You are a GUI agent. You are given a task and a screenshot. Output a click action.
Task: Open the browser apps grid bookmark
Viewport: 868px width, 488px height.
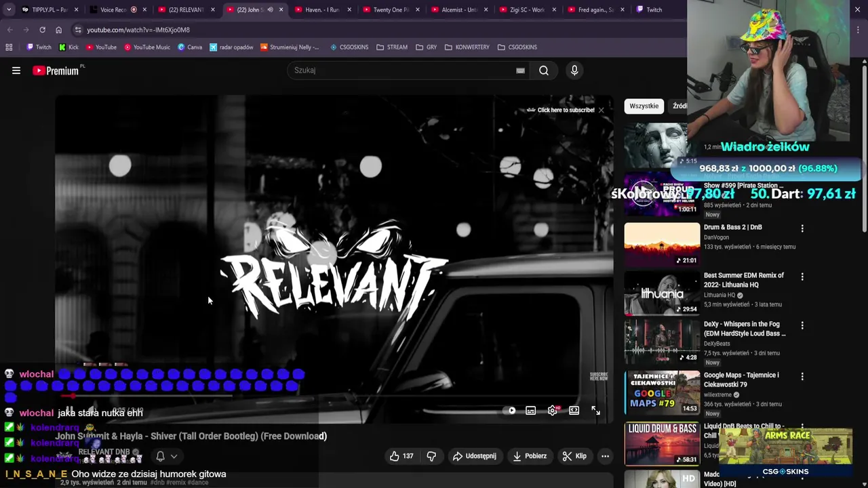[x=9, y=47]
